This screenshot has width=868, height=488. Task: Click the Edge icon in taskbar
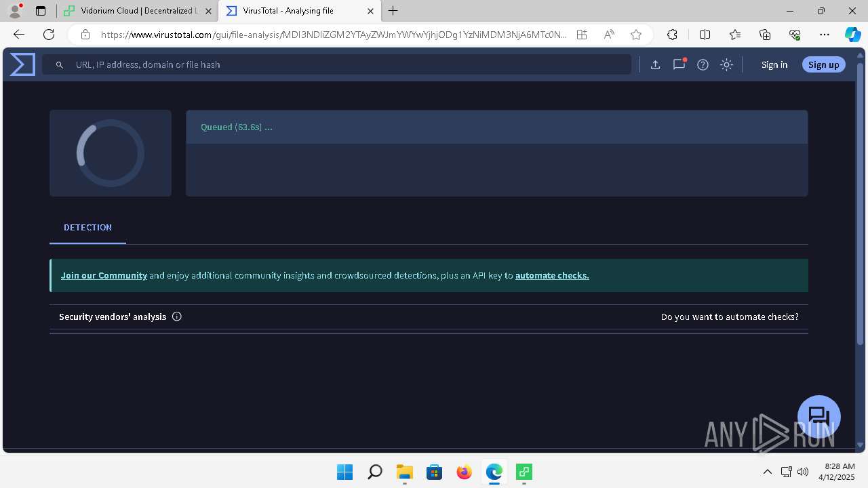(494, 472)
